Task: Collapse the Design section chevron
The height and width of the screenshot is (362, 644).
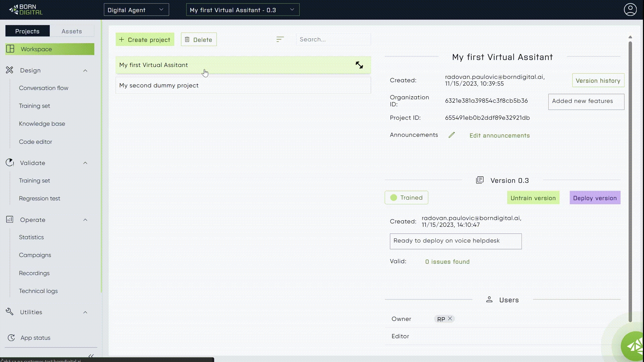Action: point(85,71)
